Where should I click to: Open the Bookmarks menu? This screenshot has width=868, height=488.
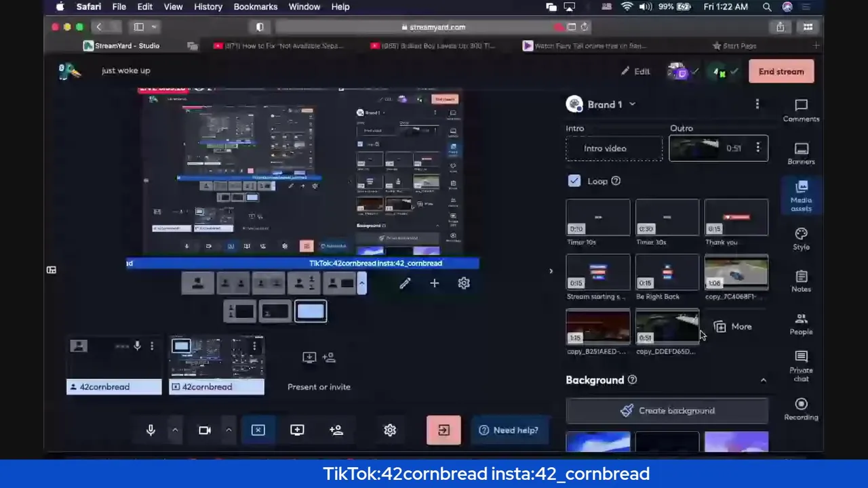click(256, 7)
